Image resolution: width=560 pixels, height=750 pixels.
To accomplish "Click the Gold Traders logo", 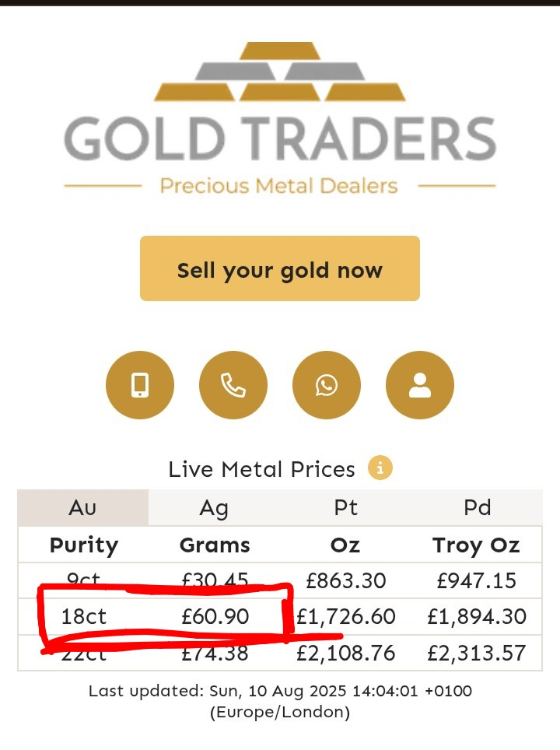I will [x=280, y=118].
